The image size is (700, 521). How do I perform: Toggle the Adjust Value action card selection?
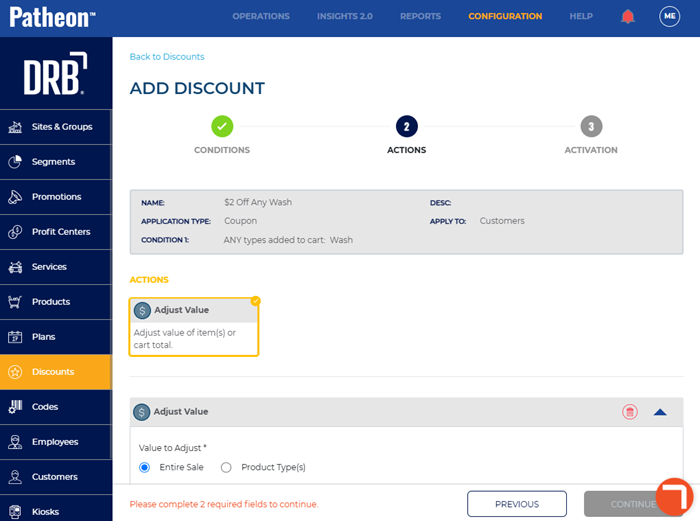coord(194,327)
